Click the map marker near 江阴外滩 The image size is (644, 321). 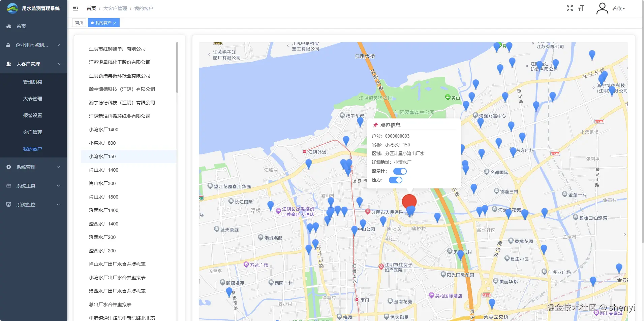tap(308, 164)
